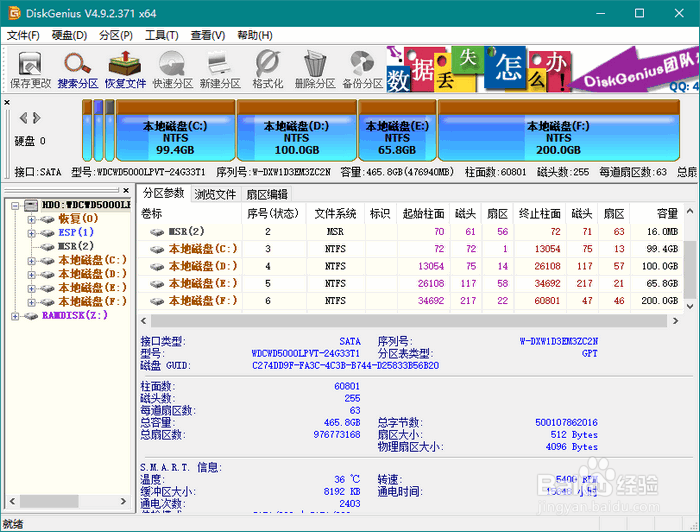
Task: Open the 帮助(H) menu
Action: coord(254,35)
